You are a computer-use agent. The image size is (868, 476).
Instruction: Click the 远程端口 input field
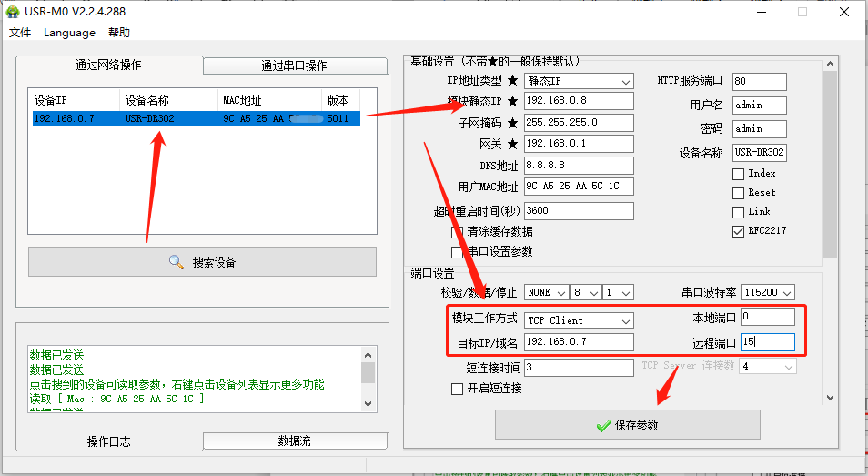point(768,342)
